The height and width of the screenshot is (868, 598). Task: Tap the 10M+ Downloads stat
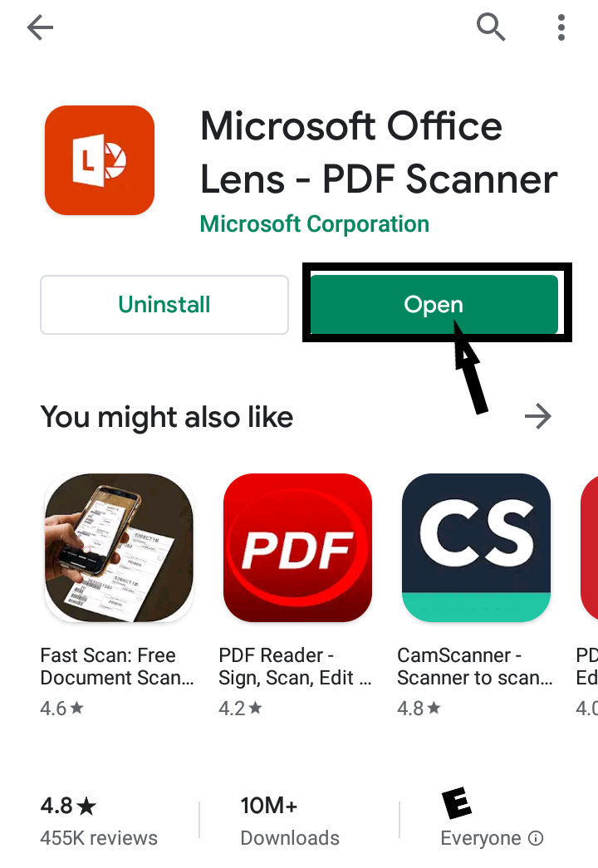(290, 821)
